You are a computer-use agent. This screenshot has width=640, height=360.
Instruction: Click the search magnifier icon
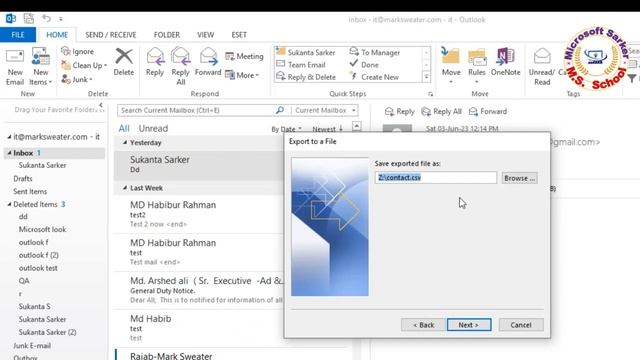[280, 110]
